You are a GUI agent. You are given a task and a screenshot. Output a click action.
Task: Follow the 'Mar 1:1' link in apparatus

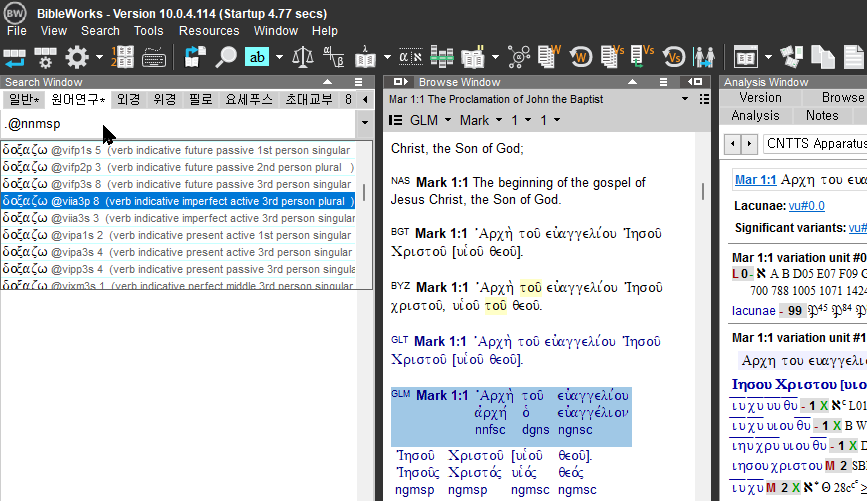[x=755, y=180]
